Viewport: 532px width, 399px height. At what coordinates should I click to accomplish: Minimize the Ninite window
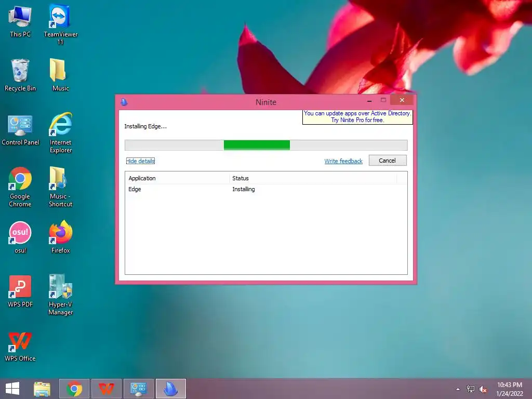pos(369,101)
